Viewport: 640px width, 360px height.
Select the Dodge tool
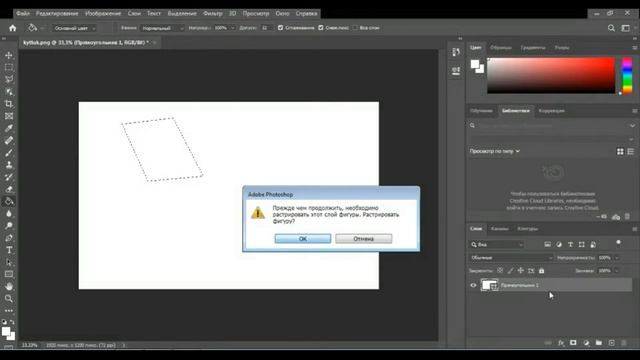(x=9, y=226)
